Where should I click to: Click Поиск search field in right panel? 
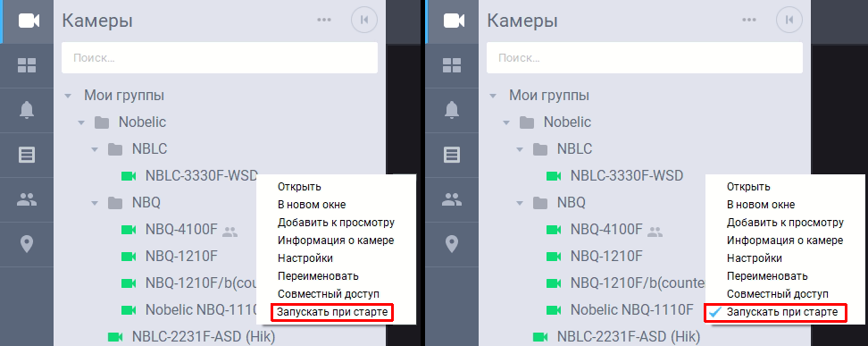coord(645,57)
